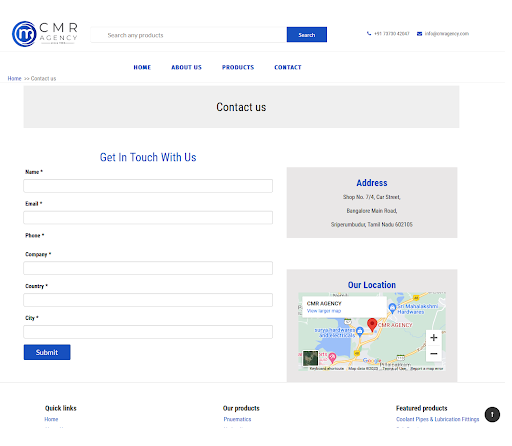Open Pnuematics link in footer
Image resolution: width=512 pixels, height=446 pixels.
coord(237,419)
